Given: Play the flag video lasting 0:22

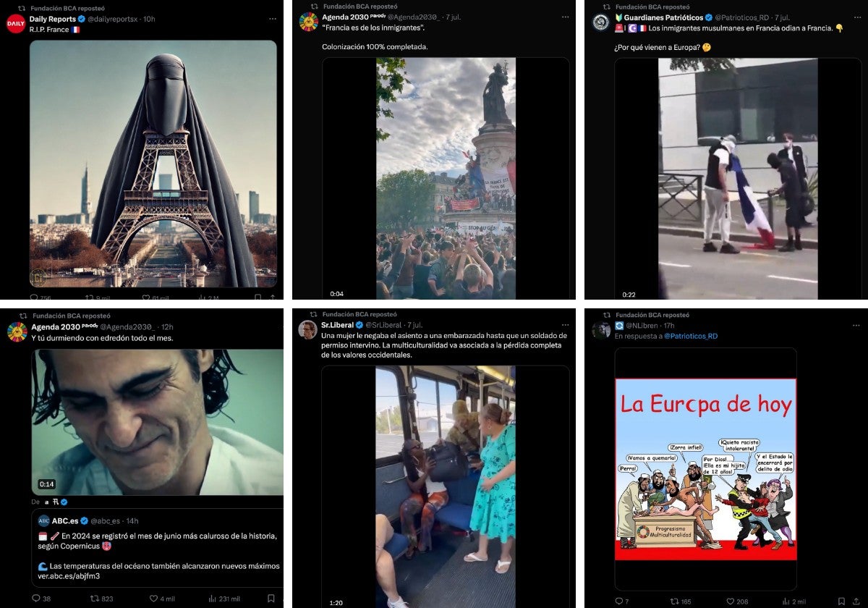Looking at the screenshot, I should pos(738,179).
